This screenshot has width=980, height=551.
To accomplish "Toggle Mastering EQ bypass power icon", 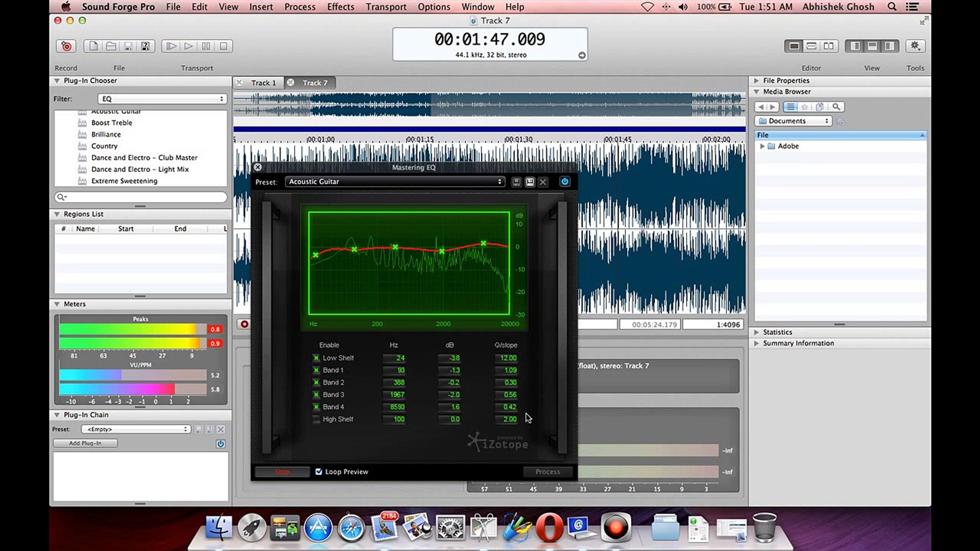I will (565, 182).
